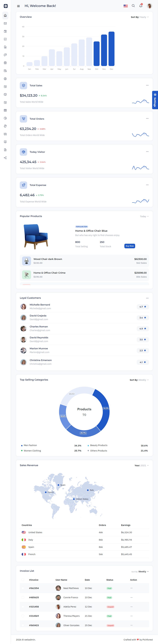This screenshot has height=644, width=158.
Task: Check the box for invoice #562354
Action: point(23,588)
